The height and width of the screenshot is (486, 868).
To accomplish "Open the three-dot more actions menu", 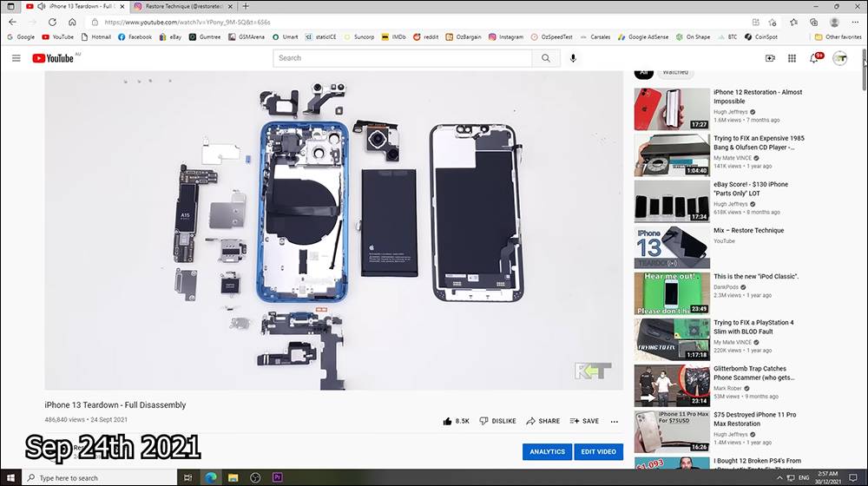I will click(615, 421).
